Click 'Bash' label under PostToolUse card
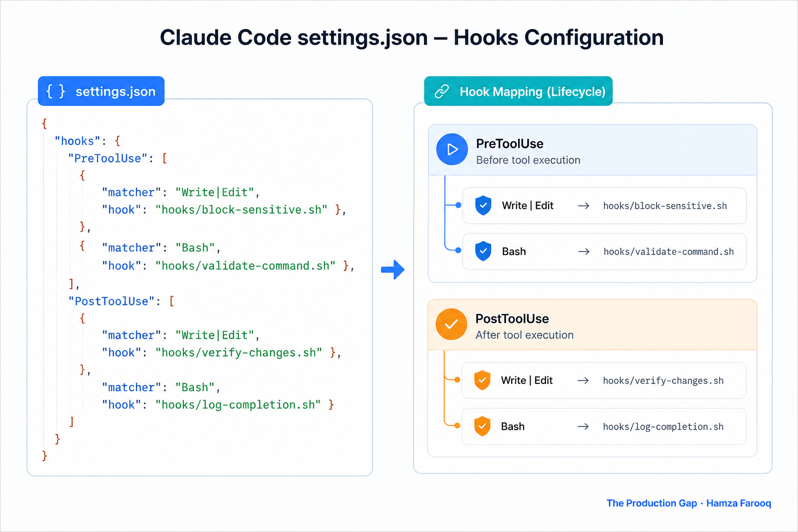798x532 pixels. tap(513, 427)
